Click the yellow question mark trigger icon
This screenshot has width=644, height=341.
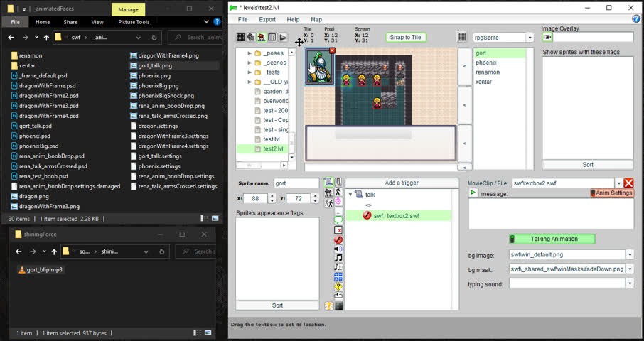click(338, 286)
